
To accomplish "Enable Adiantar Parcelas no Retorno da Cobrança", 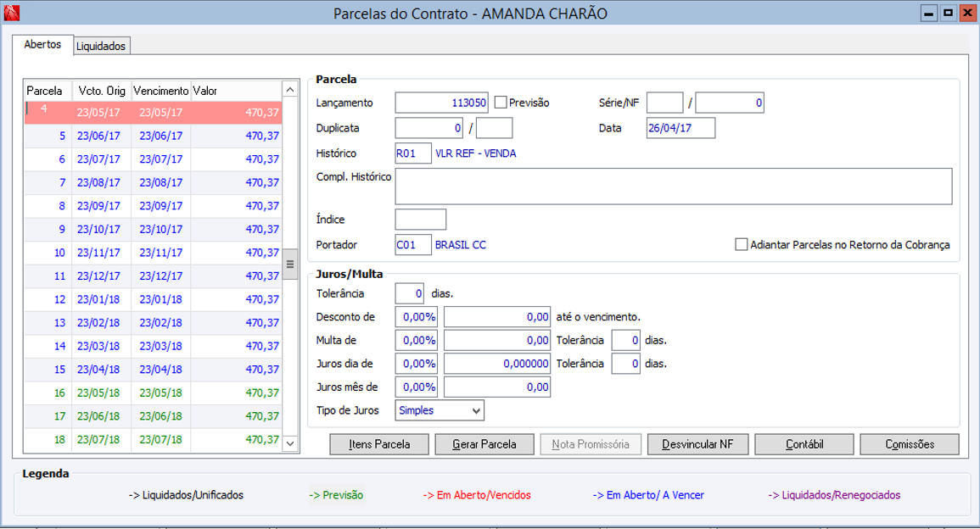I will [742, 245].
